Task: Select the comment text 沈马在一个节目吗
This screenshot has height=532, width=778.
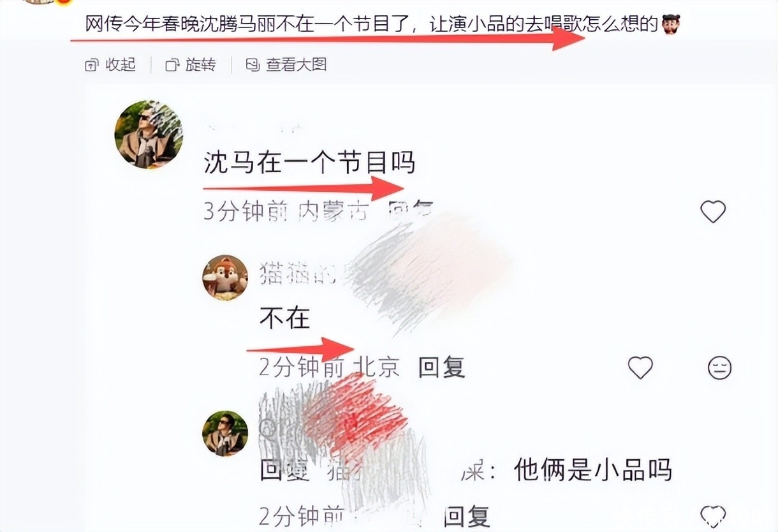Action: pos(309,163)
